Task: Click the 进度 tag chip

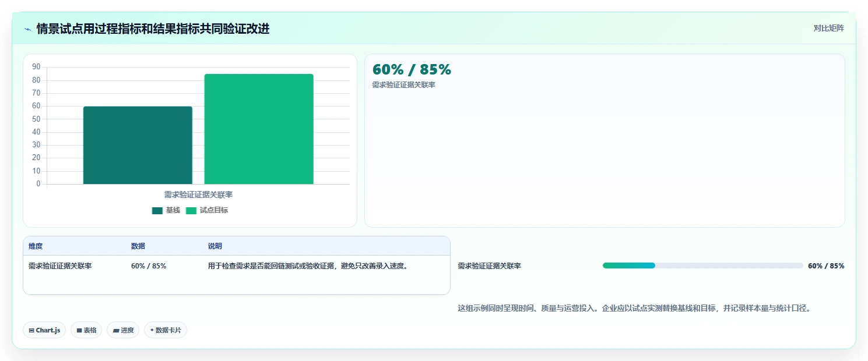Action: [123, 330]
